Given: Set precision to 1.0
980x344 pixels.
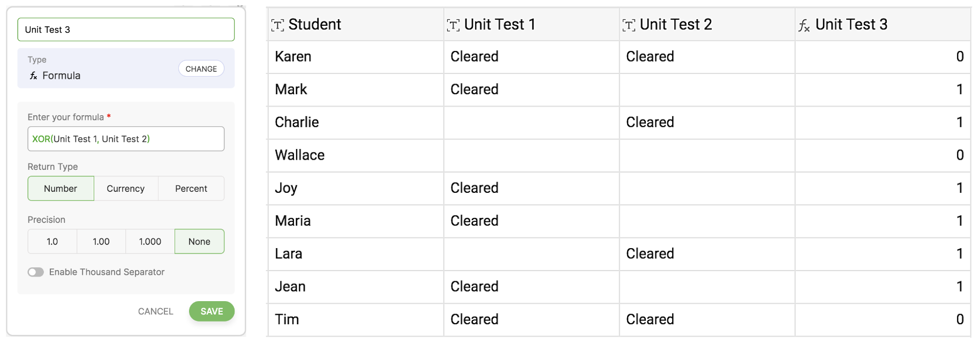Looking at the screenshot, I should pos(52,242).
